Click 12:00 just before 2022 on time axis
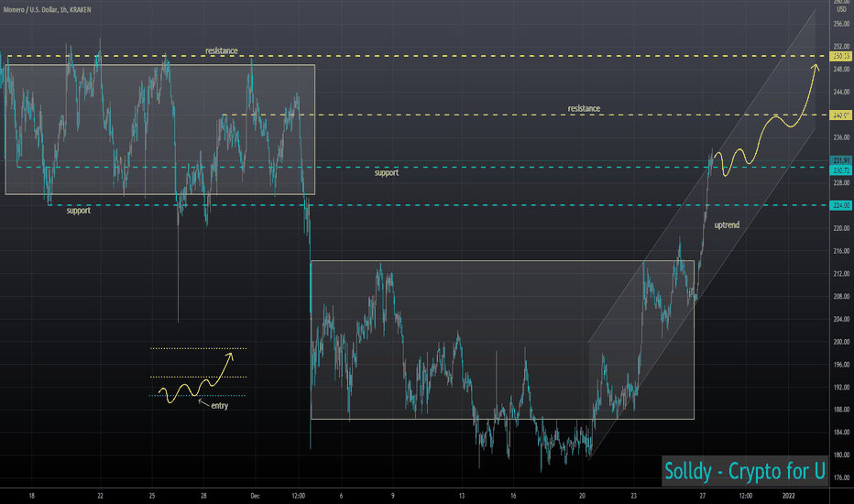This screenshot has height=504, width=854. 746,496
